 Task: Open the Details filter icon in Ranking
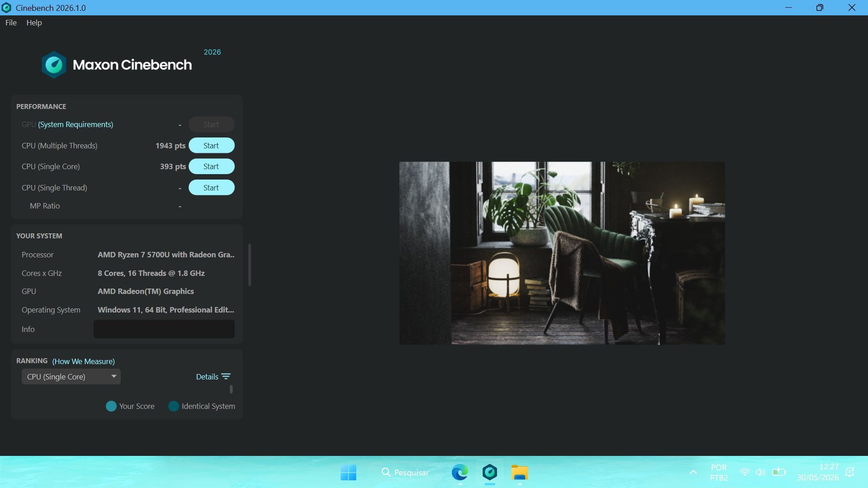click(226, 377)
